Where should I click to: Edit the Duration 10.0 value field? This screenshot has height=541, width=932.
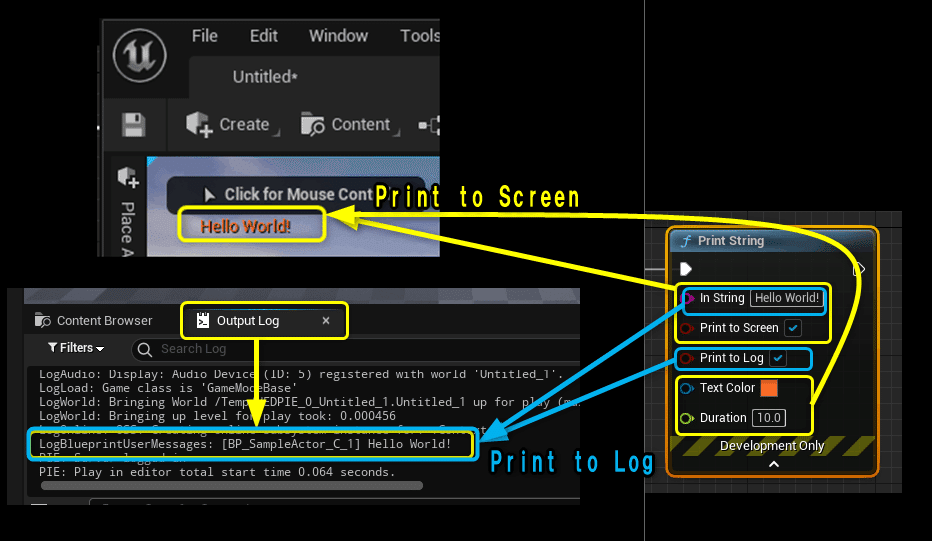point(769,418)
